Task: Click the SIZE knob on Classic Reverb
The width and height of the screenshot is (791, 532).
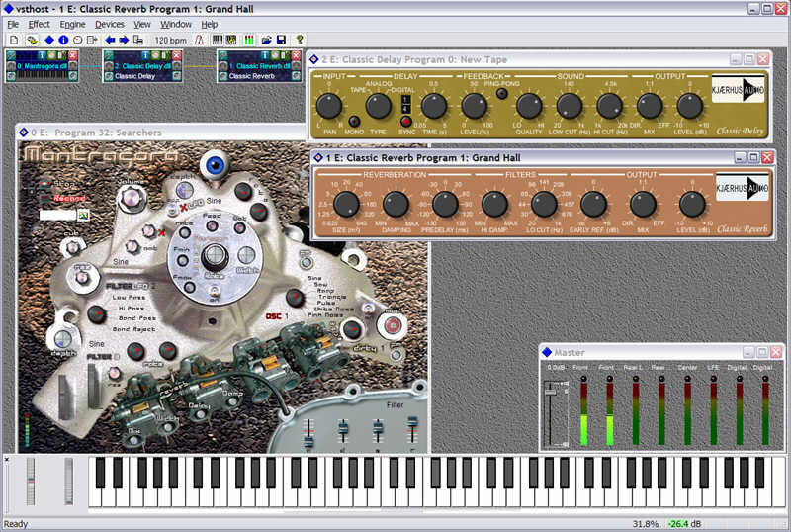Action: (345, 205)
